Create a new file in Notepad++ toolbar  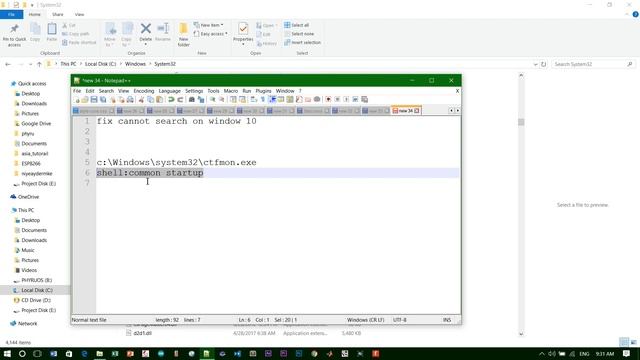coord(77,100)
